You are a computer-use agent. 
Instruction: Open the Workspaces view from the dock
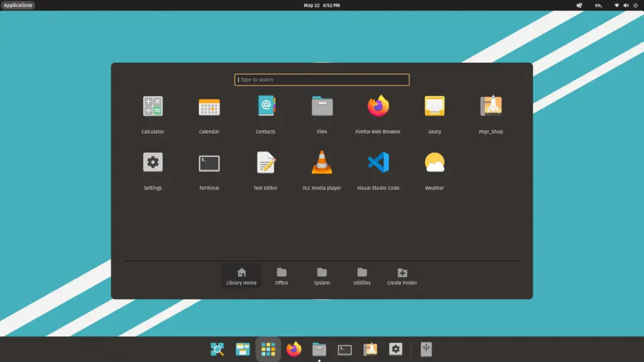(x=243, y=349)
